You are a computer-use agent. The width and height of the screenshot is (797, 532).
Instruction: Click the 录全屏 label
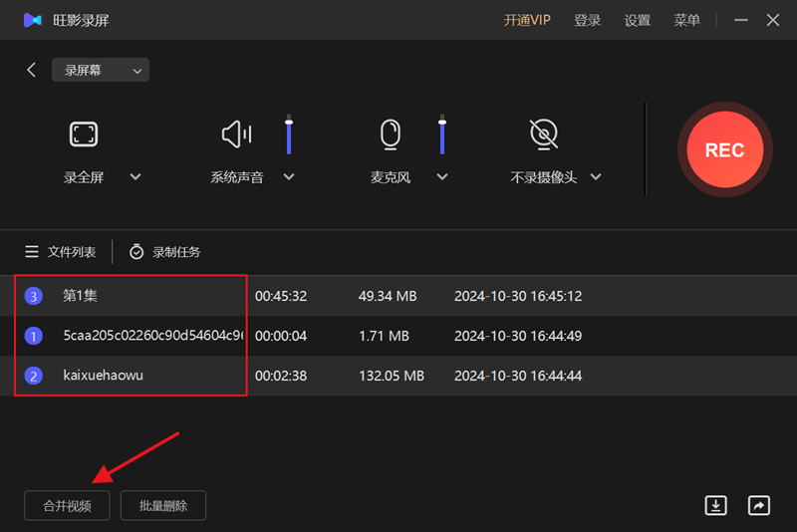(84, 177)
